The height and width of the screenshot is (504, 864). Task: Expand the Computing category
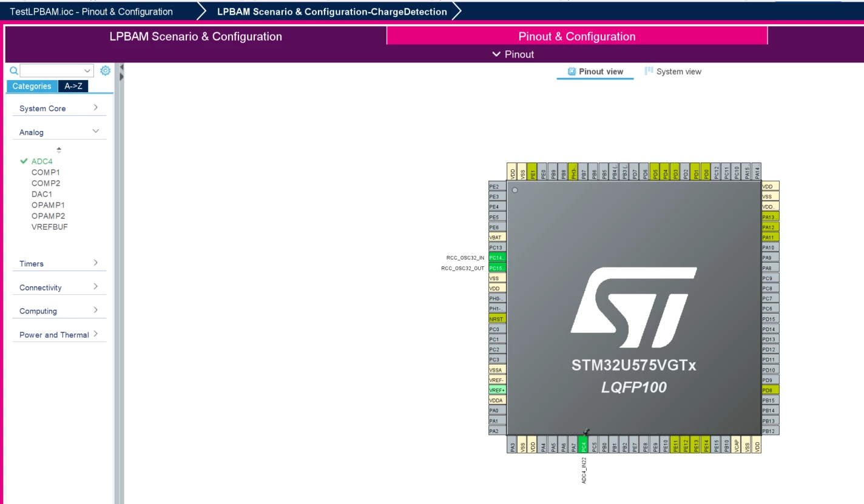point(59,311)
